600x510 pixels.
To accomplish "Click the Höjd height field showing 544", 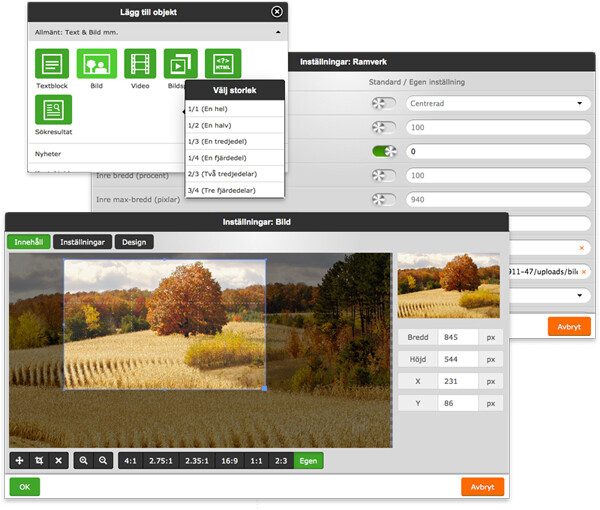I will (x=458, y=359).
